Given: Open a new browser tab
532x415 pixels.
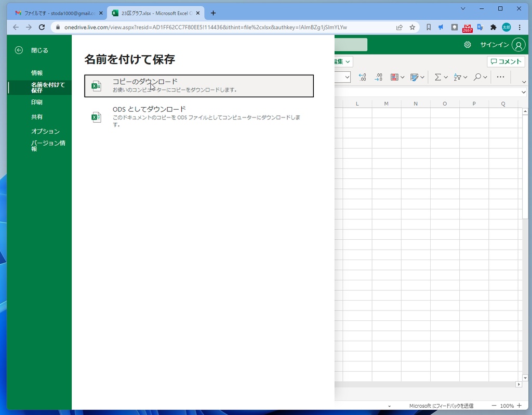Looking at the screenshot, I should tap(213, 13).
